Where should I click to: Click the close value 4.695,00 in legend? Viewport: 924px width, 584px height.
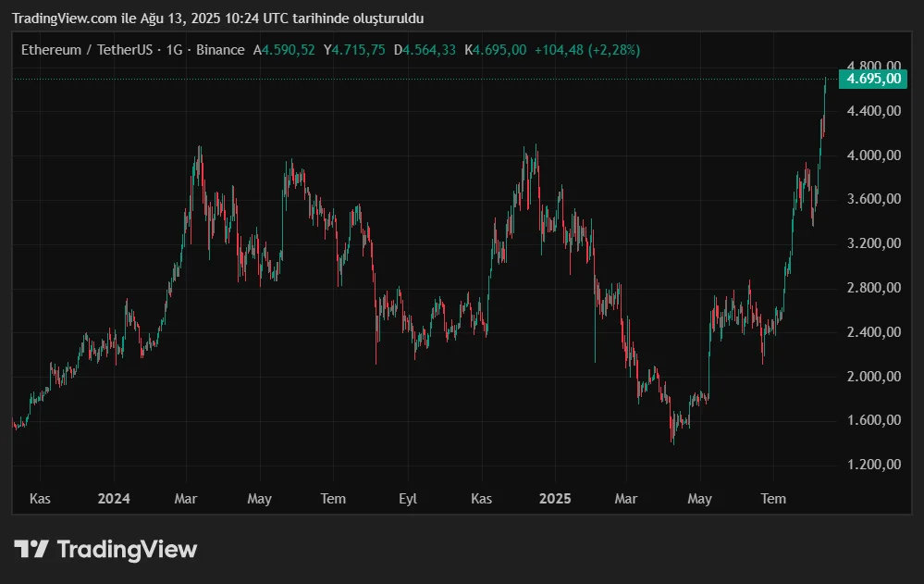click(x=499, y=50)
